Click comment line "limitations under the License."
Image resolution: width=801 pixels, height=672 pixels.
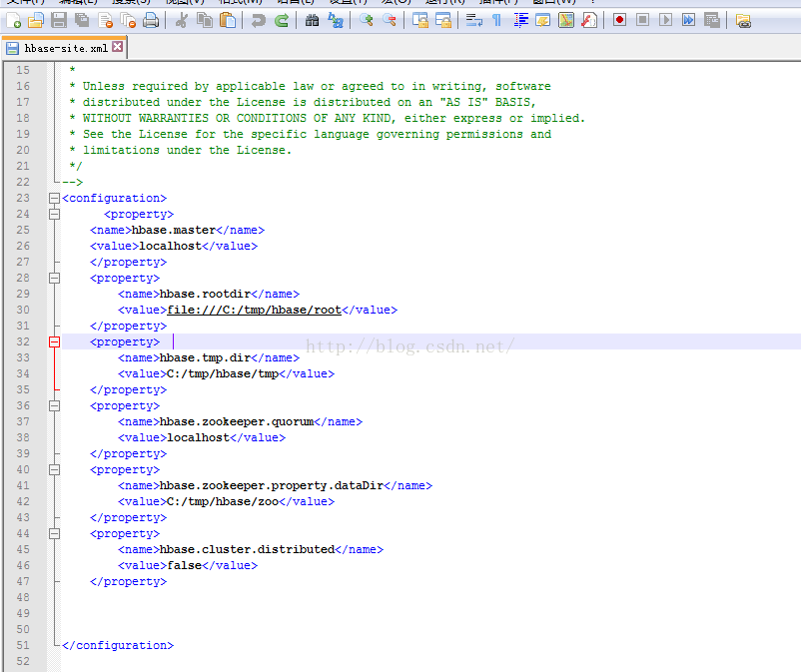pyautogui.click(x=187, y=150)
